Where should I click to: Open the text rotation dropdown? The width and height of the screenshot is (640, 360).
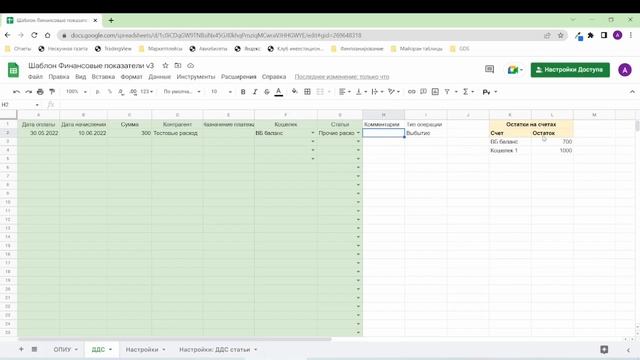tap(394, 92)
